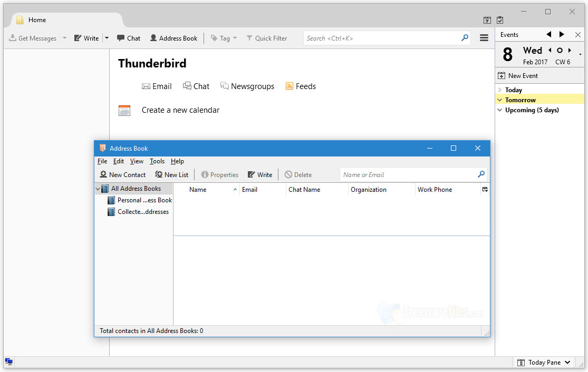The height and width of the screenshot is (372, 588).
Task: Click 'Total contacts in All Address Books: 0'
Action: (x=151, y=331)
